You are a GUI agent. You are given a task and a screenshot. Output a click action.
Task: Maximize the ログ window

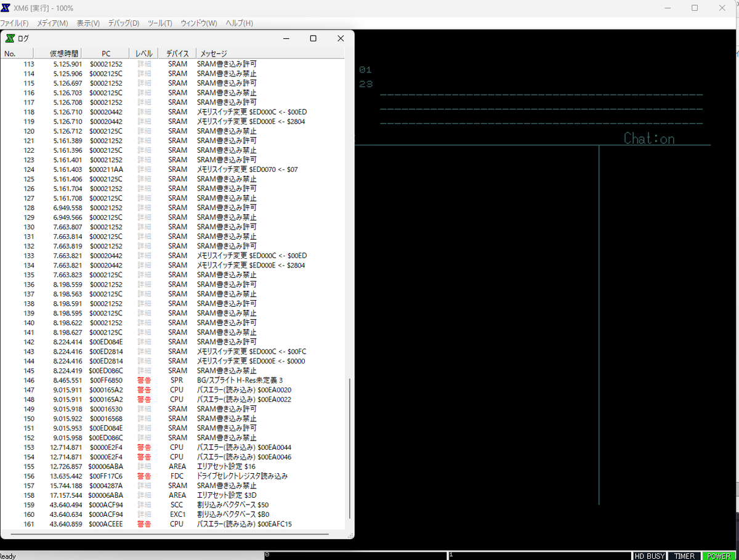click(x=313, y=38)
